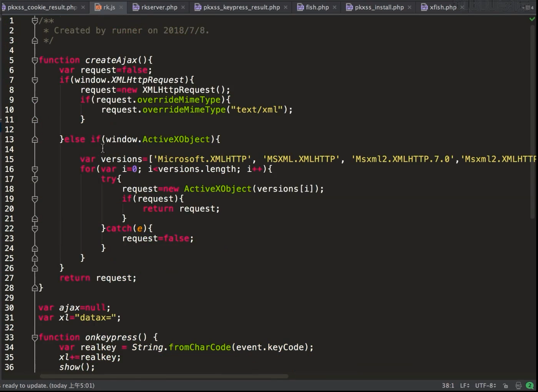Viewport: 538px width, 392px height.
Task: Click the show() call on line 36
Action: tap(77, 367)
